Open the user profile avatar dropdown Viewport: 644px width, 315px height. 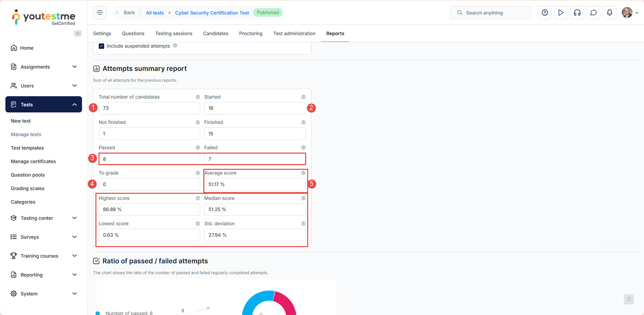(630, 12)
